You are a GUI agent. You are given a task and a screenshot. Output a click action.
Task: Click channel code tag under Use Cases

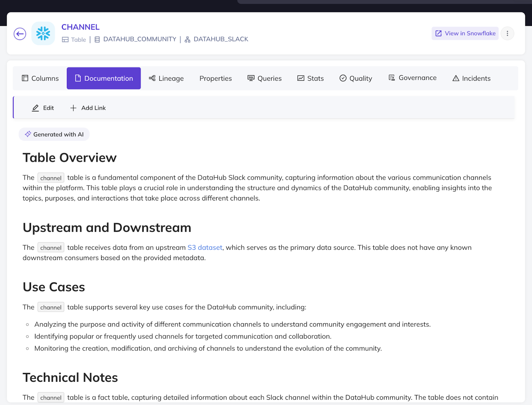(51, 307)
